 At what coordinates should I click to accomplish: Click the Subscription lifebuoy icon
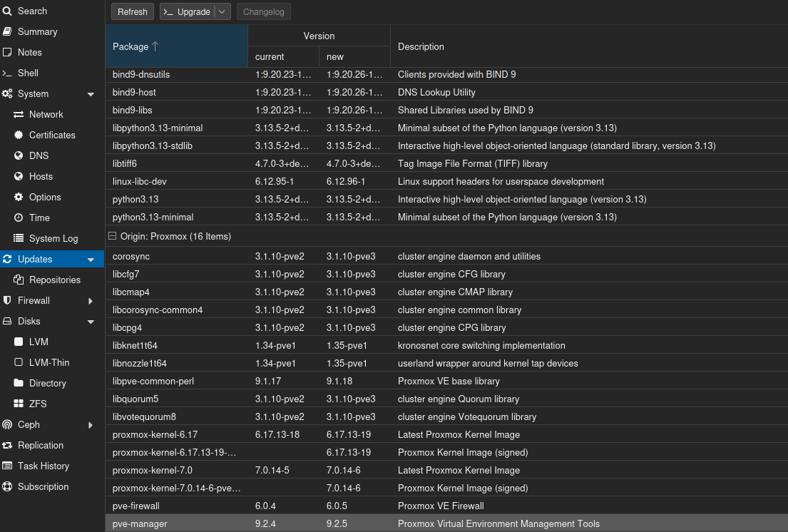pyautogui.click(x=7, y=486)
